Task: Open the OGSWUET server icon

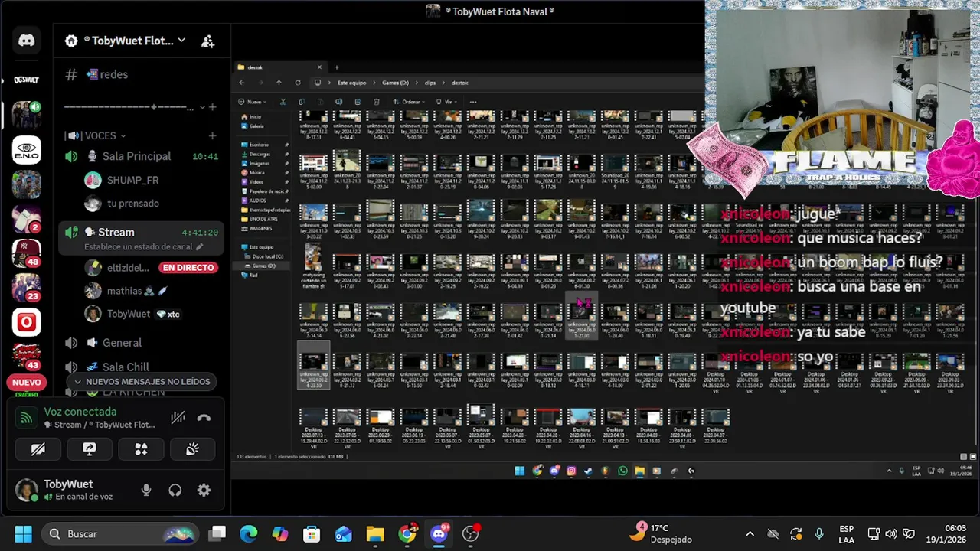Action: pos(26,80)
